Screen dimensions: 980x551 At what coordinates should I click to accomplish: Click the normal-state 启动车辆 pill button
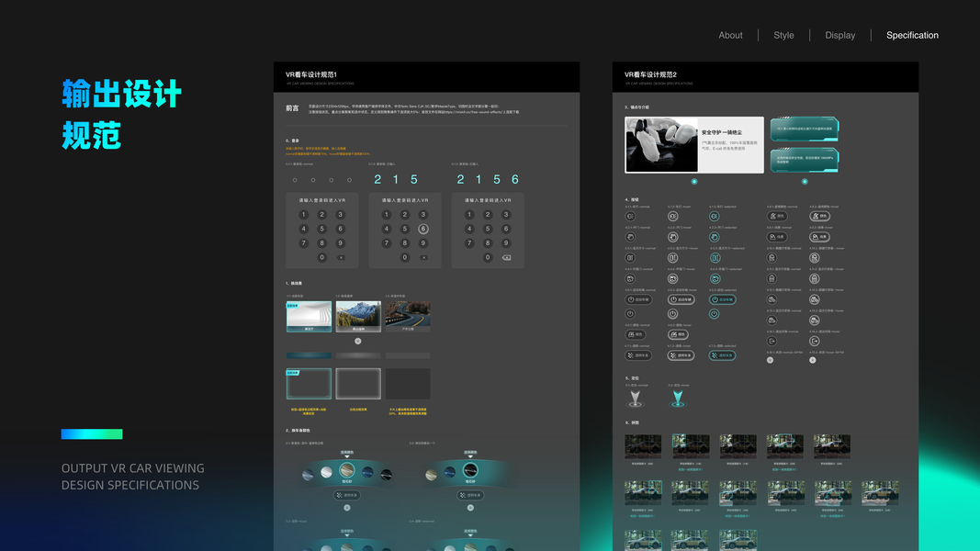coord(638,300)
